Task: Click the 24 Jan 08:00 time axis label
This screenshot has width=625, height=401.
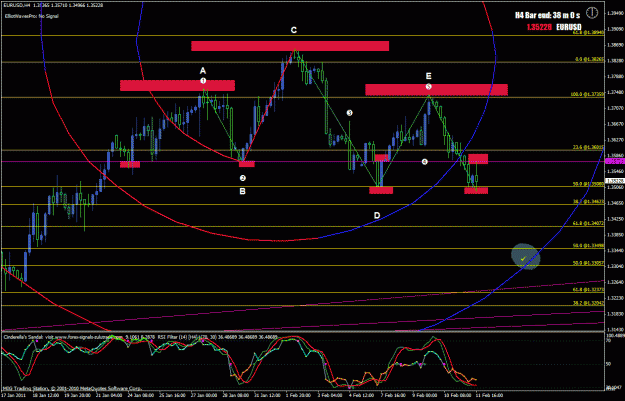Action: [141, 395]
